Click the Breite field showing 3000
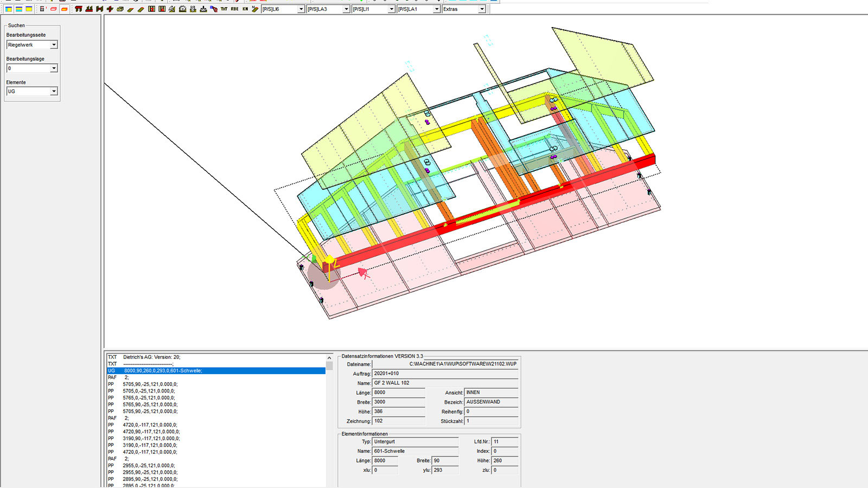 [x=399, y=402]
